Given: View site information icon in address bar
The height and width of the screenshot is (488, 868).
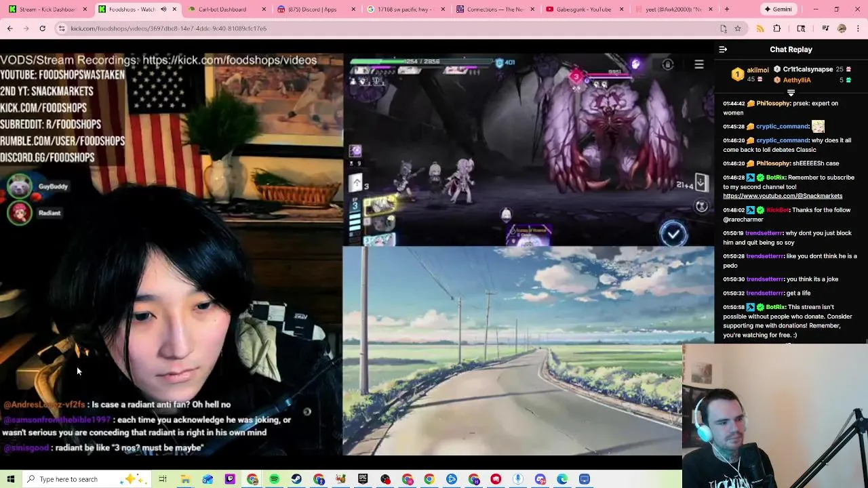Looking at the screenshot, I should pos(62,28).
